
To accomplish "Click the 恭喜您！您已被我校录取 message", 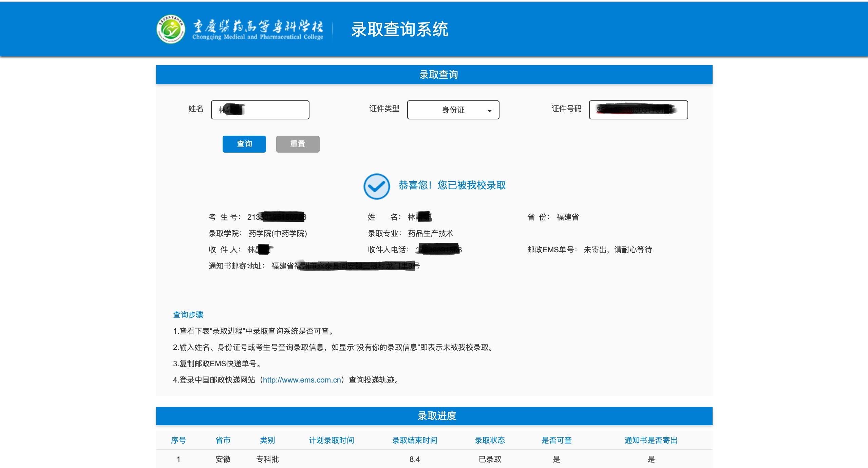I will click(x=452, y=185).
